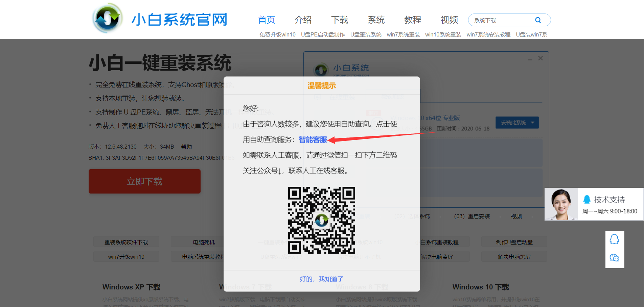The width and height of the screenshot is (644, 307).
Task: Click the 立即下载 download button
Action: (x=144, y=181)
